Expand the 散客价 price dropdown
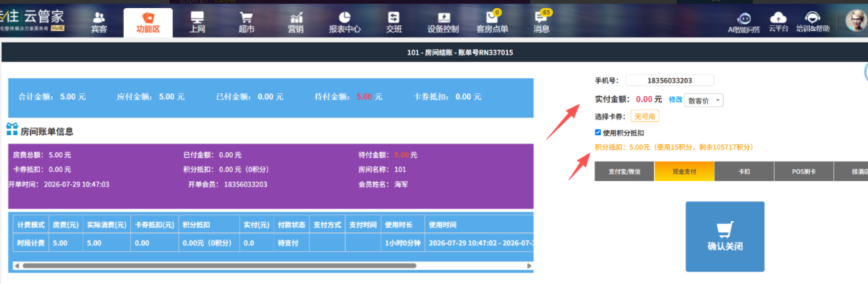 (704, 100)
